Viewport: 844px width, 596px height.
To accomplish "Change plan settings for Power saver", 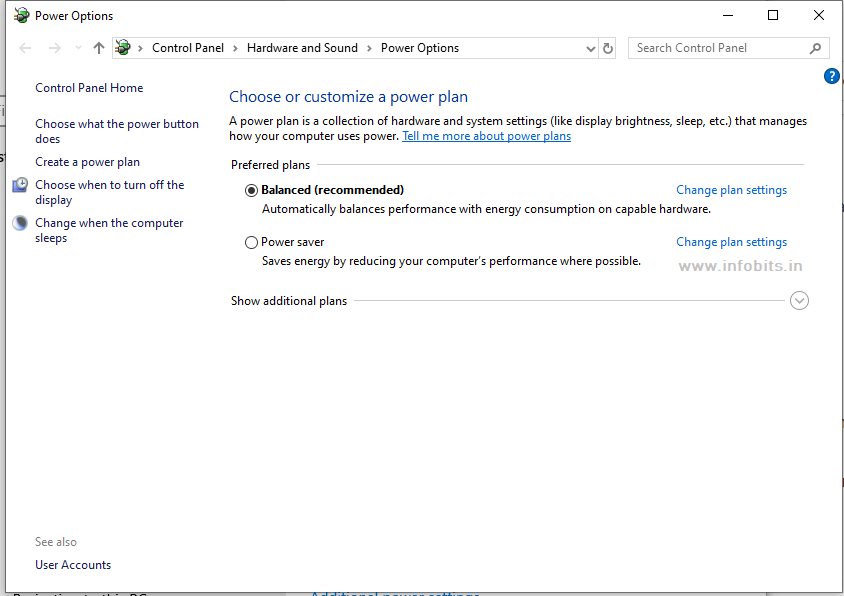I will [x=732, y=242].
